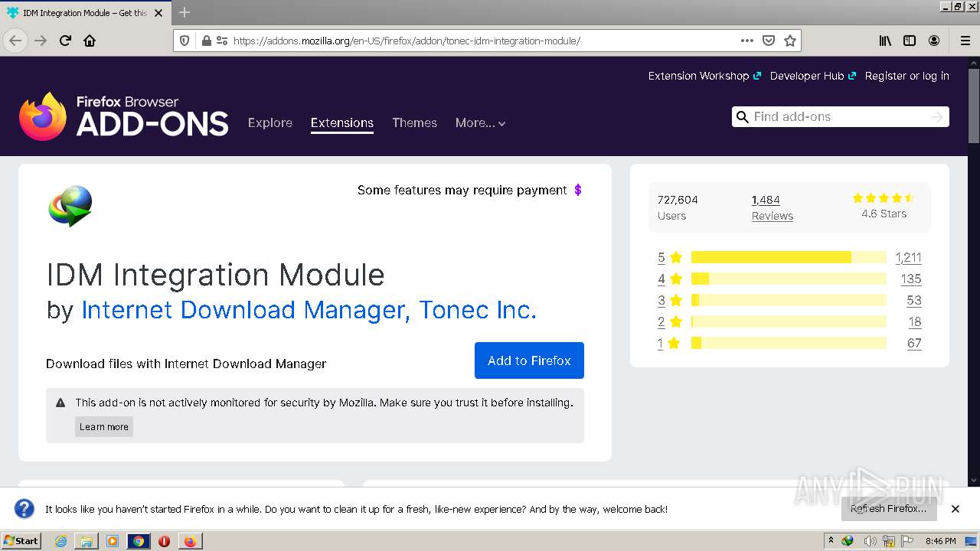The height and width of the screenshot is (551, 980).
Task: Open Firefox account menu
Action: [x=934, y=41]
